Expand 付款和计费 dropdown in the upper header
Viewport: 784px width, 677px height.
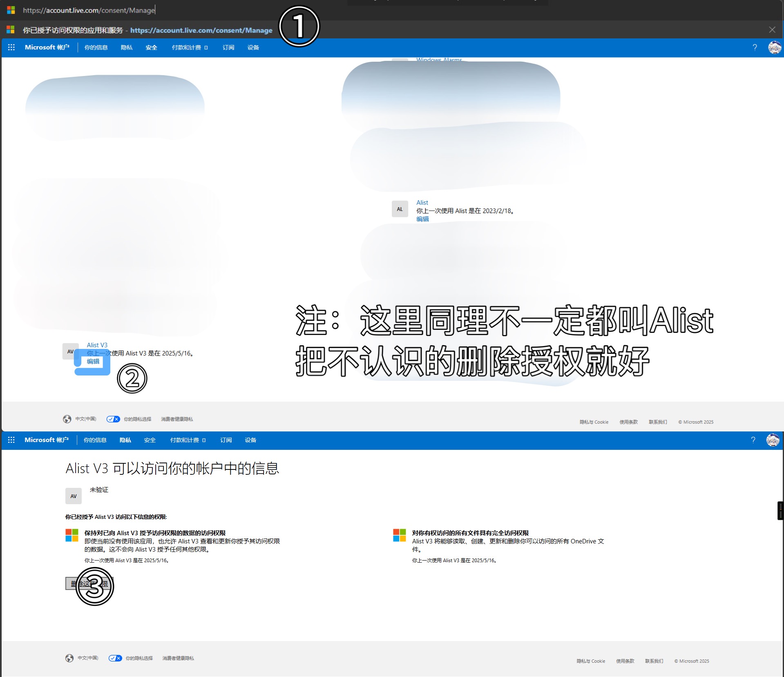190,47
